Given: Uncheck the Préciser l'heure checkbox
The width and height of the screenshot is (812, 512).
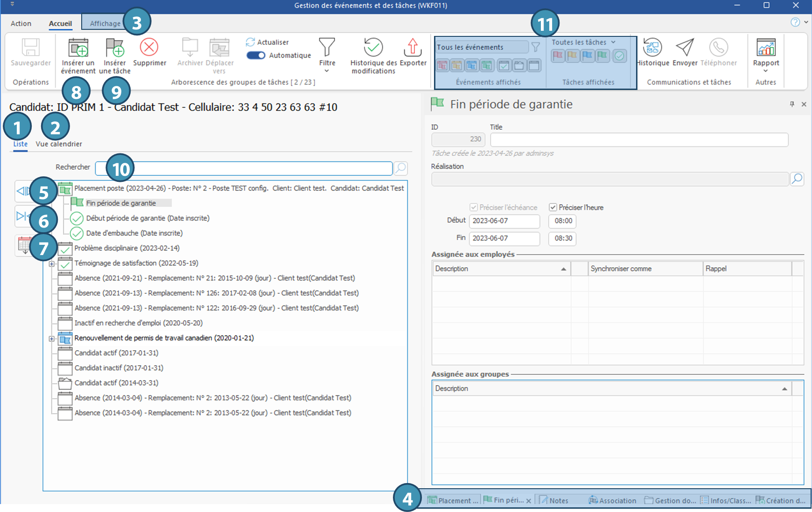Looking at the screenshot, I should pyautogui.click(x=553, y=208).
